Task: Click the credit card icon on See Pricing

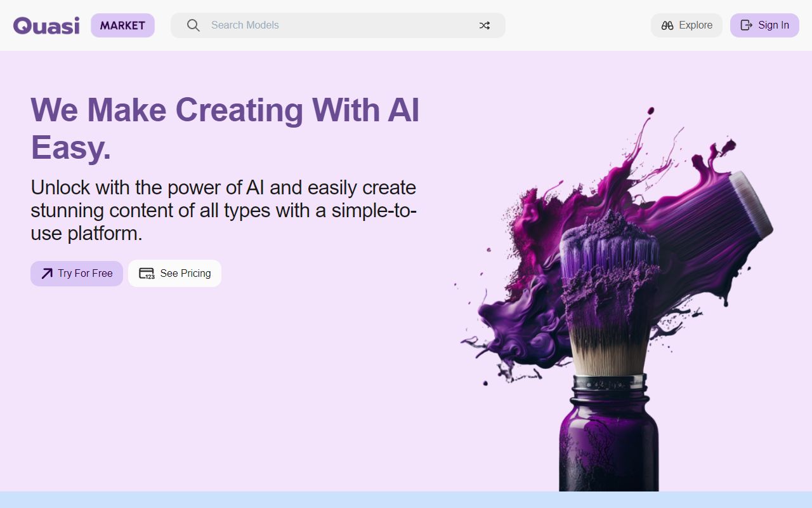Action: (146, 273)
